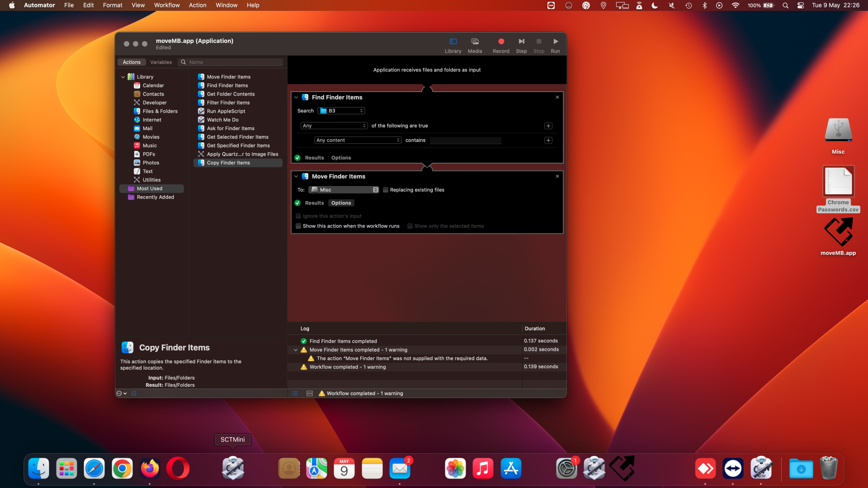Viewport: 868px width, 488px height.
Task: Switch to the Variables tab
Action: pyautogui.click(x=161, y=62)
